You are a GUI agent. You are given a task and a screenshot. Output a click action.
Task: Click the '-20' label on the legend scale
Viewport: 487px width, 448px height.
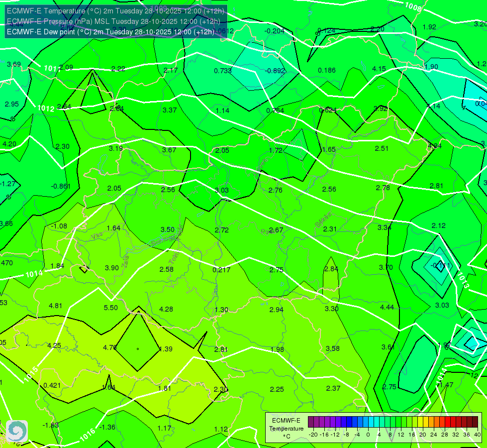tap(313, 435)
